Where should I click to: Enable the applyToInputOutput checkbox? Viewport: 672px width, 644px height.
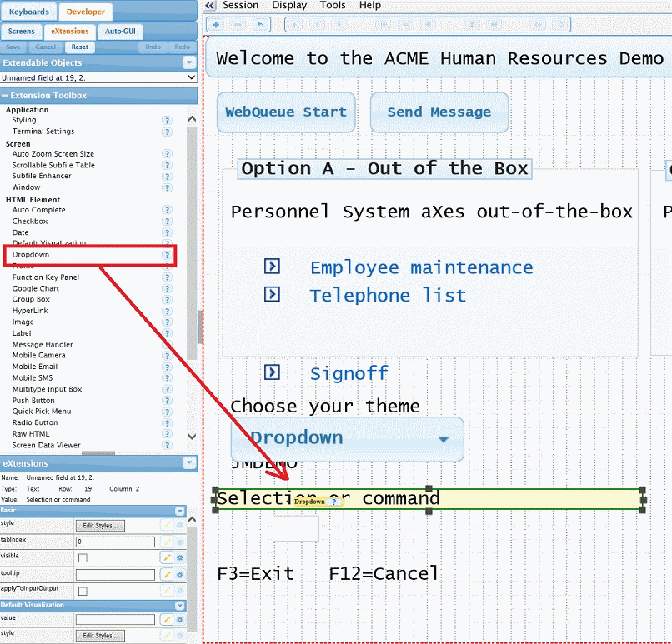point(82,591)
